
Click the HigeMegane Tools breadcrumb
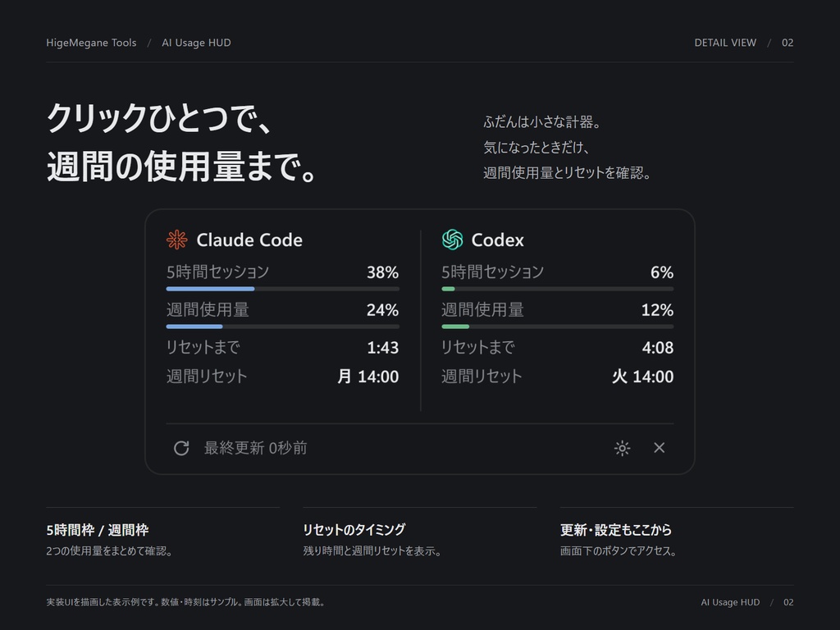[x=91, y=43]
